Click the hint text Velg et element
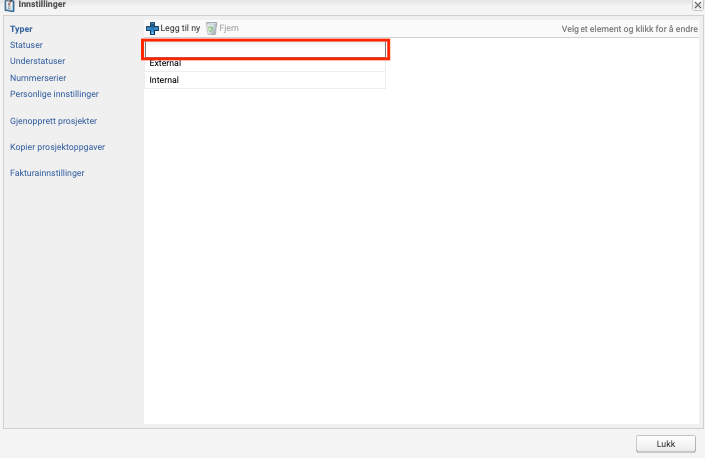The image size is (705, 458). click(628, 29)
